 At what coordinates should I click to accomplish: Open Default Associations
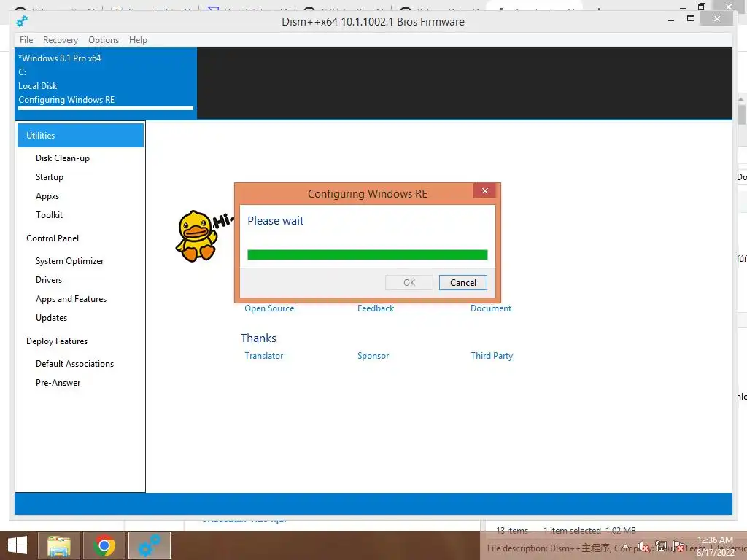[x=75, y=364]
